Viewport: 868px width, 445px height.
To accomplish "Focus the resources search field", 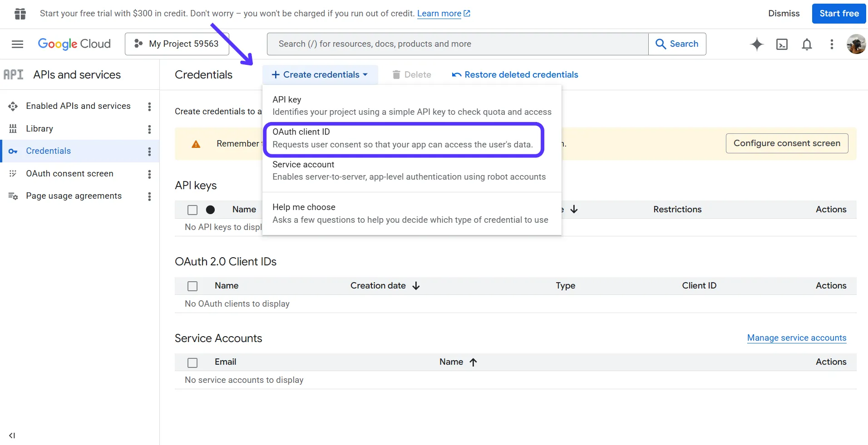I will (458, 44).
